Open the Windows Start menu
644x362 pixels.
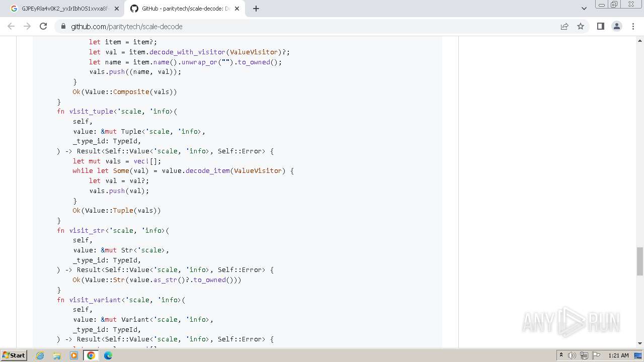pos(14,355)
